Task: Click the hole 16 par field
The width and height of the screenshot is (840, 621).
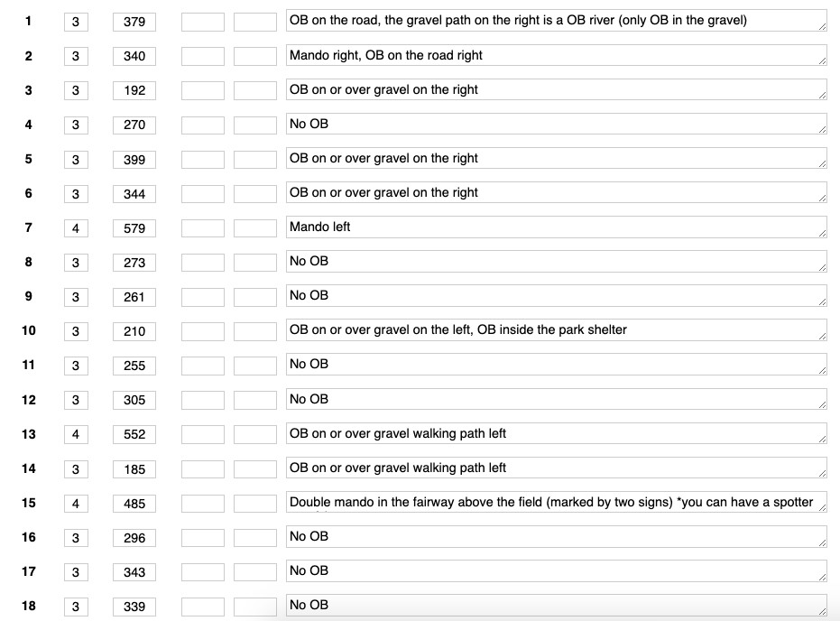Action: tap(76, 538)
